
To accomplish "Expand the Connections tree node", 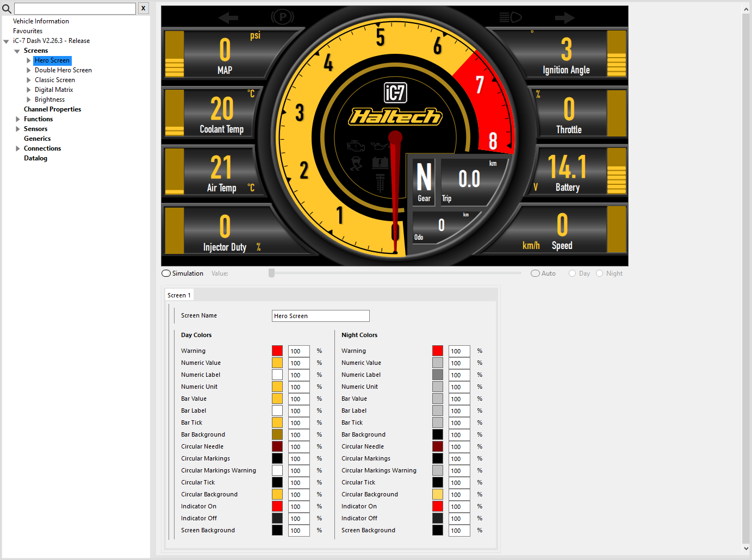I will (17, 148).
